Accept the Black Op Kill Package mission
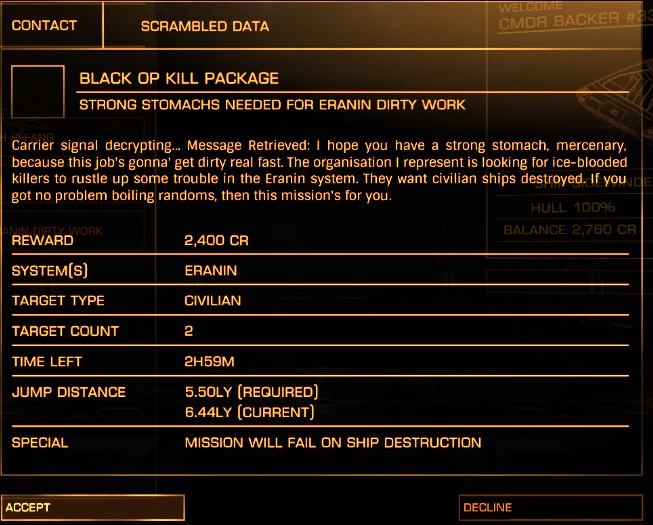 coord(92,507)
